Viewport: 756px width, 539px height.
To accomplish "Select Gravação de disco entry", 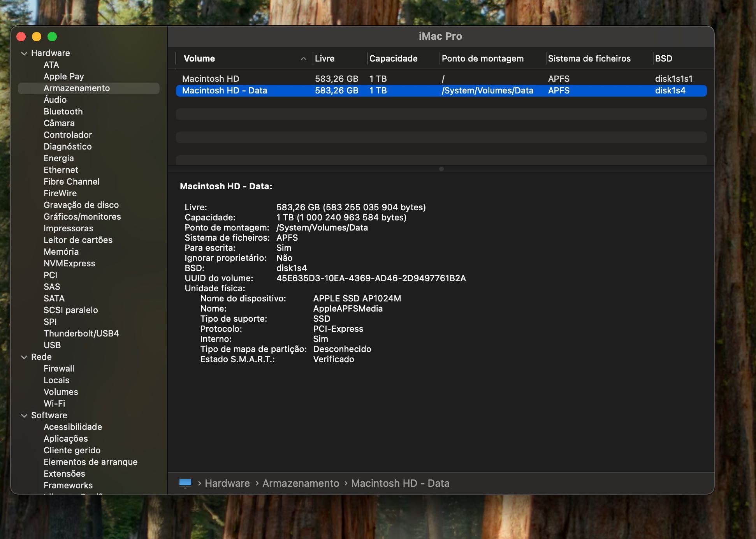I will [x=81, y=205].
